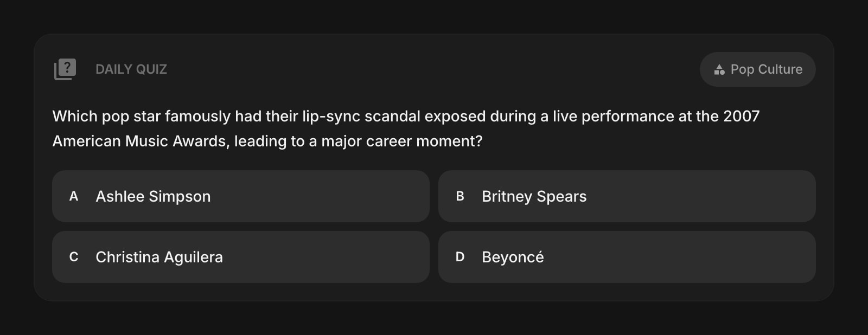The image size is (868, 335).
Task: Click the letter B answer badge
Action: (460, 196)
